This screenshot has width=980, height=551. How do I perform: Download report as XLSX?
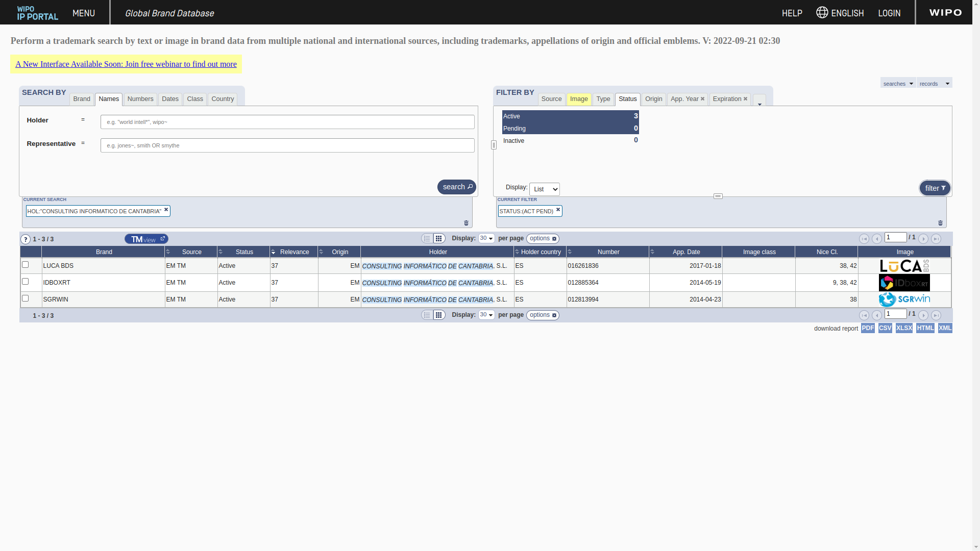tap(904, 328)
